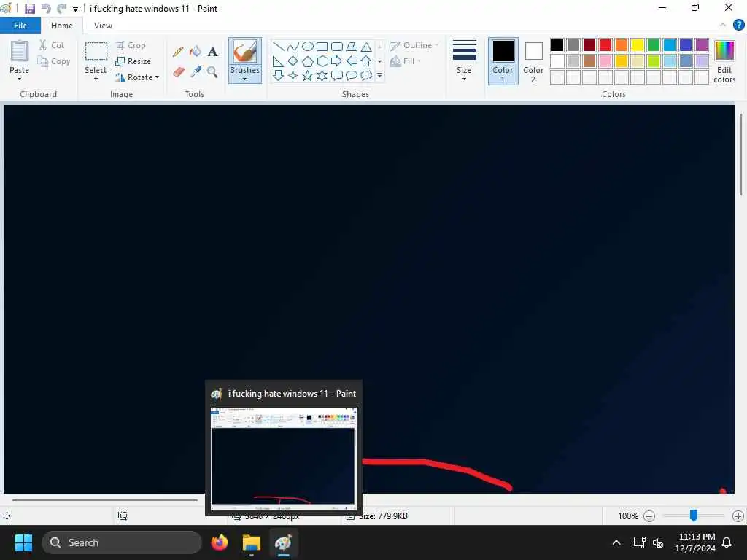Open the clock showing 11:13 PM
The width and height of the screenshot is (747, 560).
click(695, 542)
